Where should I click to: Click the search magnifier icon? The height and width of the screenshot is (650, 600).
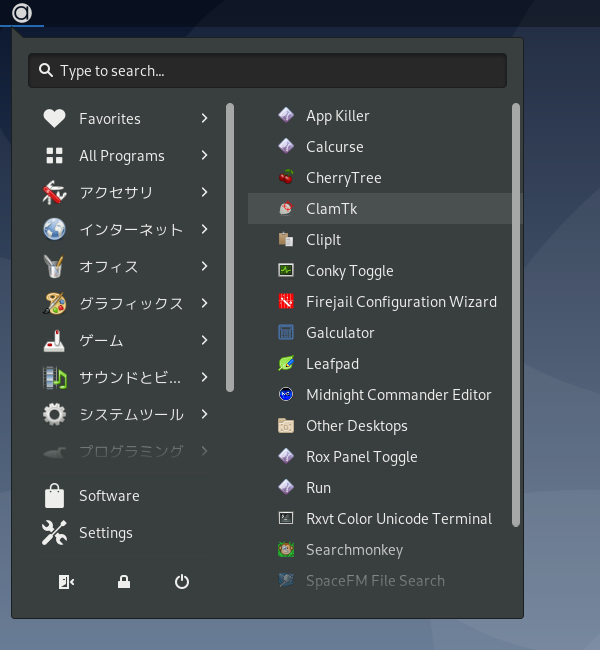point(46,70)
